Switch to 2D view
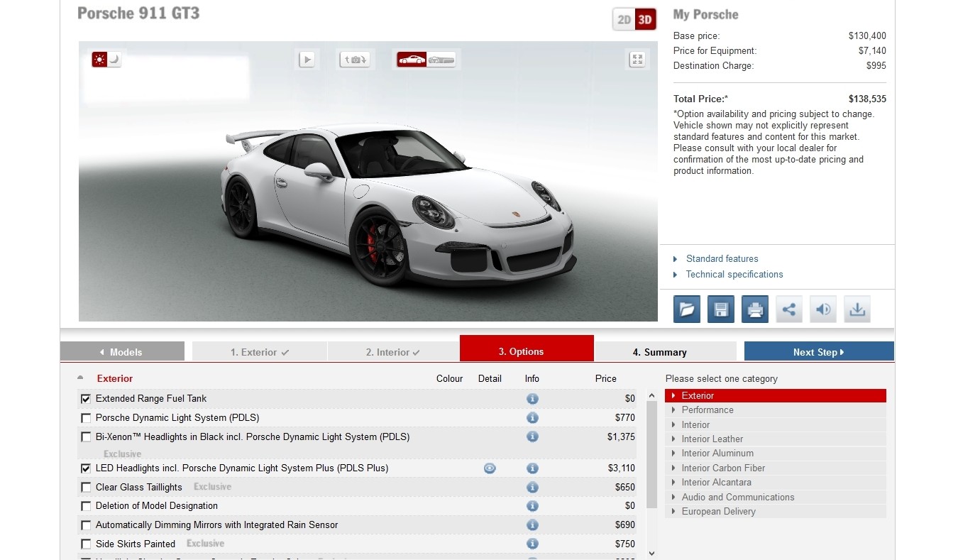 tap(624, 20)
